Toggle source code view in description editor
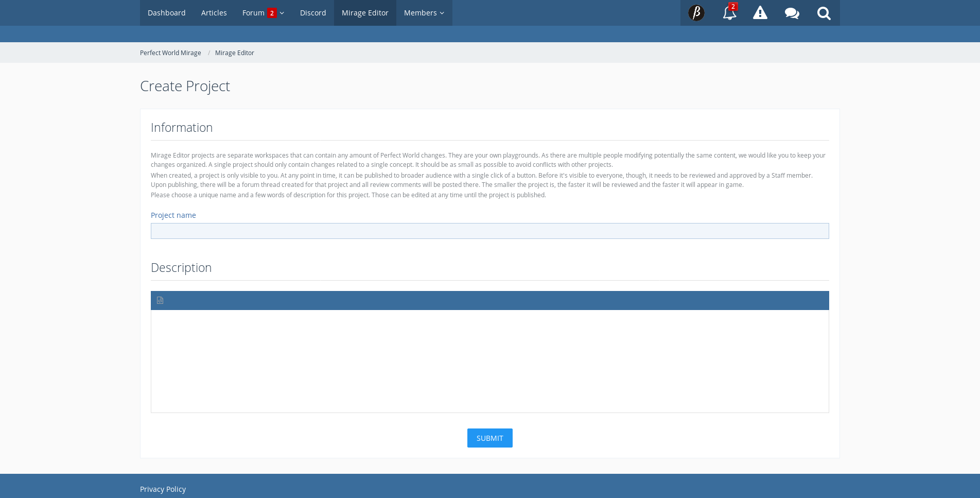980x498 pixels. (x=160, y=300)
